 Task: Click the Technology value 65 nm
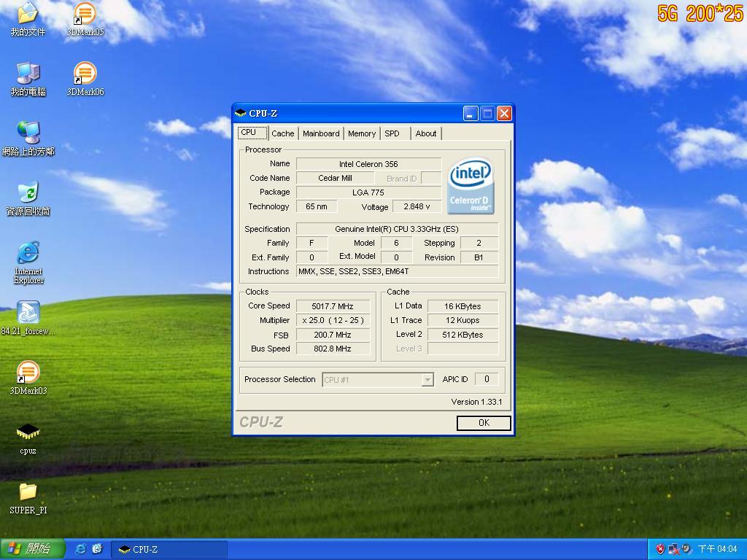click(317, 206)
